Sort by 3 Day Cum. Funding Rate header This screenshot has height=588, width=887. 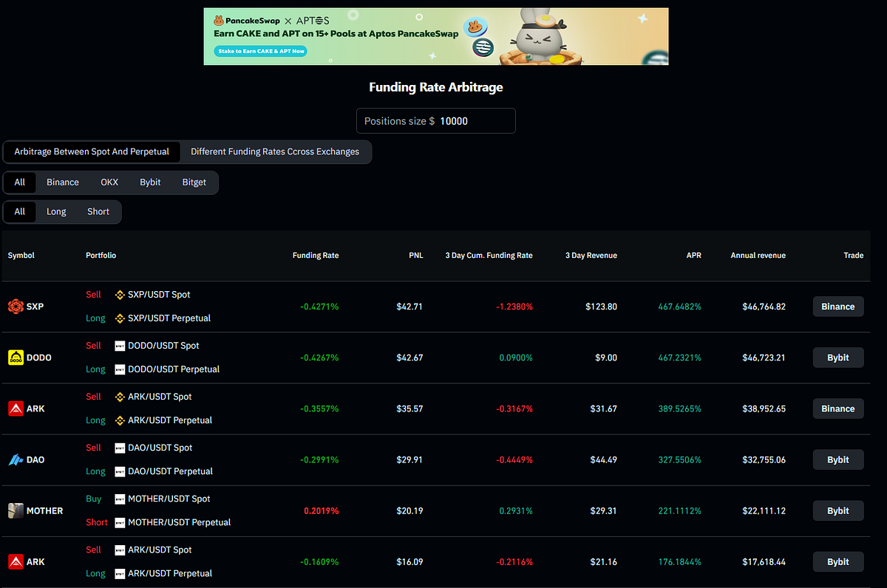coord(489,256)
